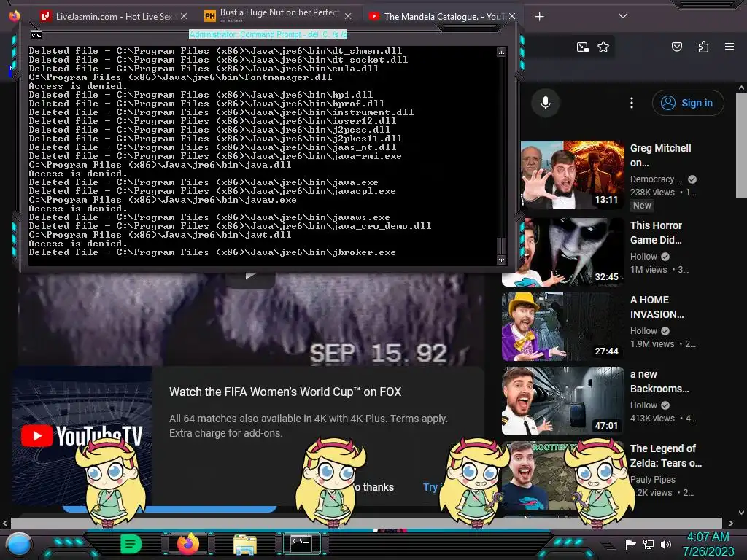Viewport: 747px width, 560px height.
Task: Open the green notes app taskbar icon
Action: (x=131, y=544)
